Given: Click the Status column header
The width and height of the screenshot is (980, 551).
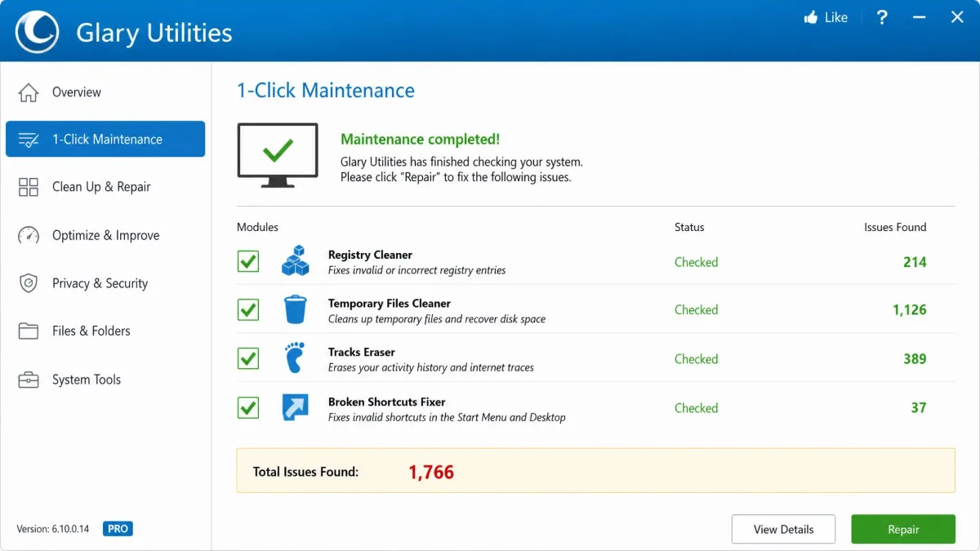Looking at the screenshot, I should click(689, 227).
